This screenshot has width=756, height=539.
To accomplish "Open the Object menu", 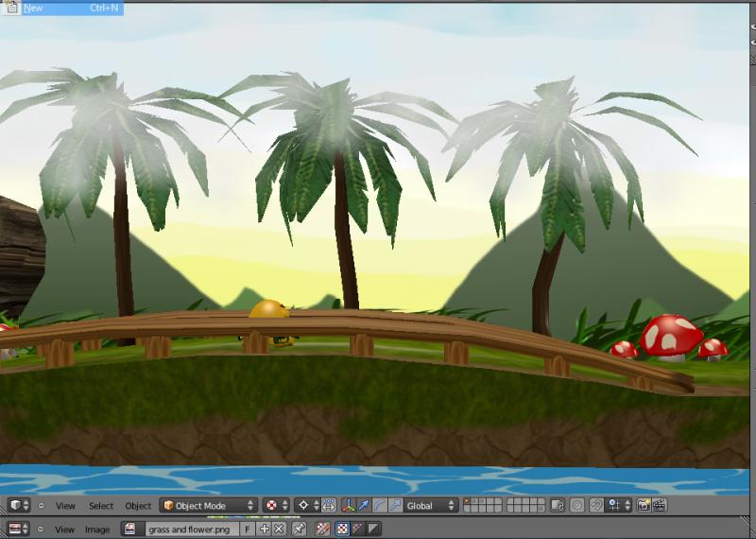I will (x=138, y=506).
